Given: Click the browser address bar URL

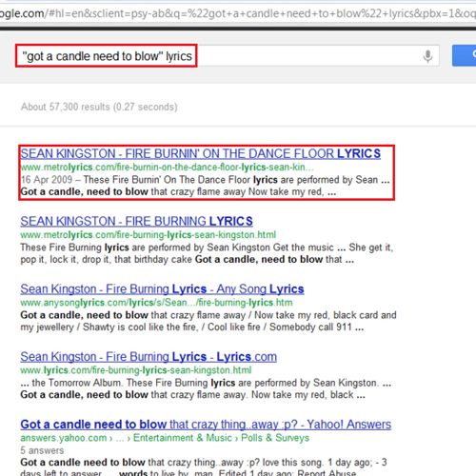Looking at the screenshot, I should (238, 13).
